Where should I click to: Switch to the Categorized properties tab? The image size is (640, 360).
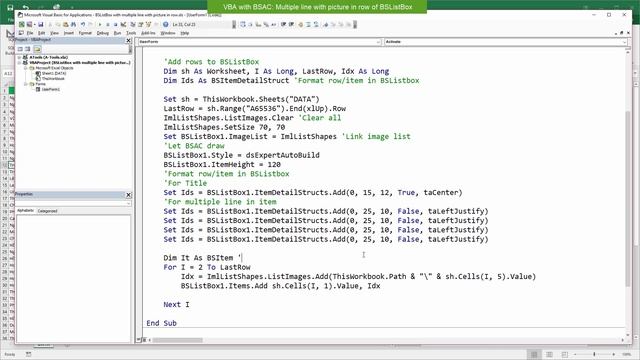(47, 211)
